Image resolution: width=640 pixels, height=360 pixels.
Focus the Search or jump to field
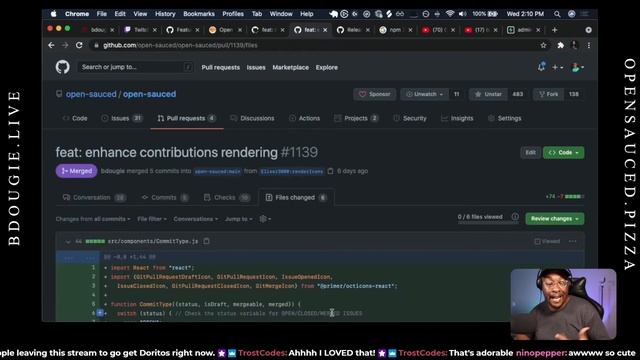(x=135, y=67)
